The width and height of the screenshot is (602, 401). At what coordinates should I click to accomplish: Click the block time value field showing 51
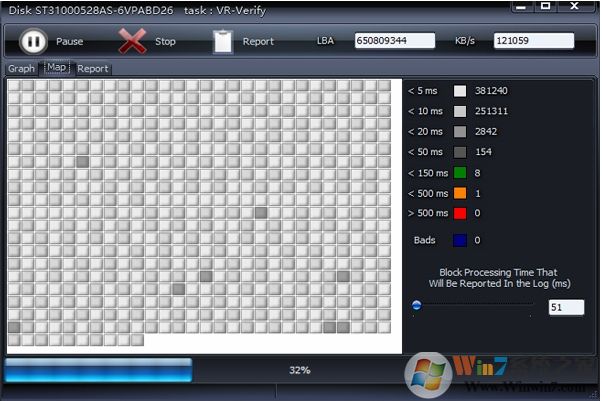pyautogui.click(x=566, y=307)
